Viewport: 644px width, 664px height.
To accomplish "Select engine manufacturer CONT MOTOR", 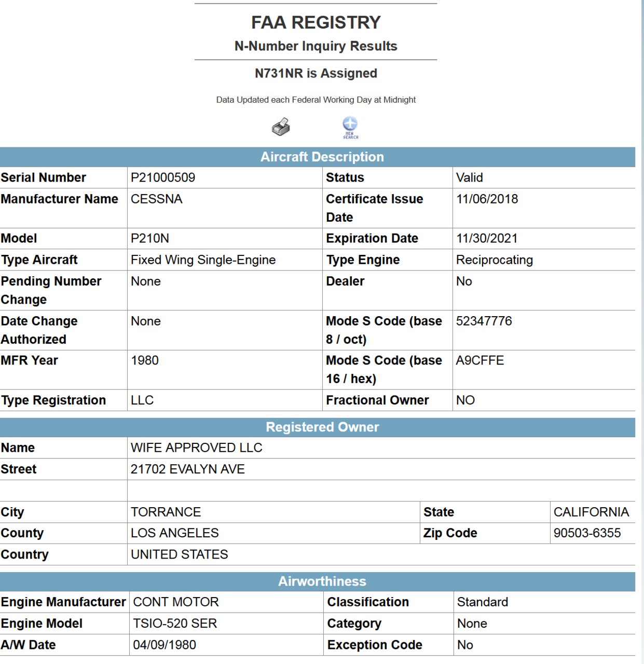I will click(x=176, y=602).
